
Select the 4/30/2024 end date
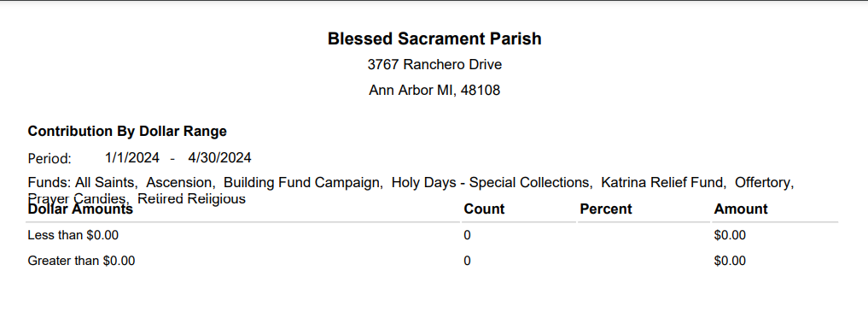click(x=219, y=158)
